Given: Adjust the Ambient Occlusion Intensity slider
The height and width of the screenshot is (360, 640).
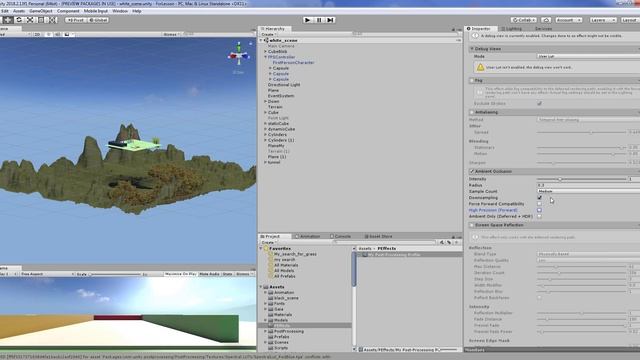Looking at the screenshot, I should pyautogui.click(x=582, y=179).
